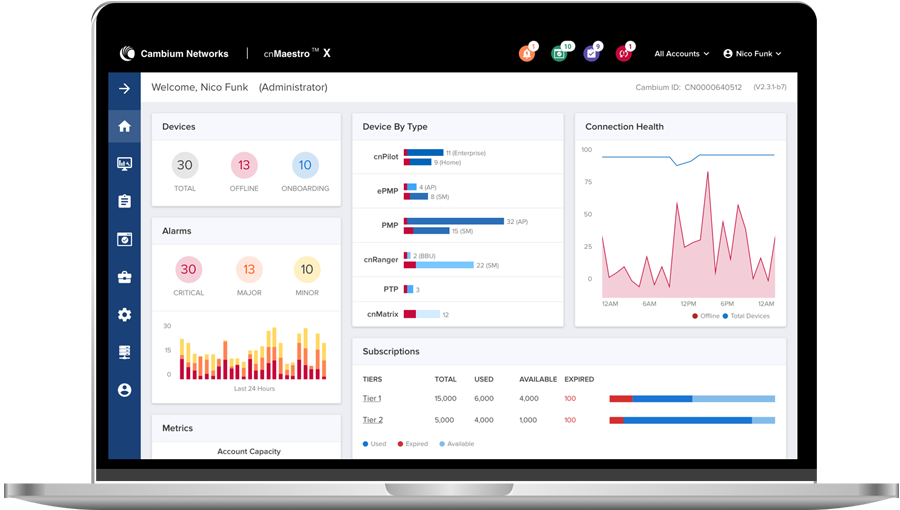
Task: Click the Tier 1 used value 6,000
Action: click(484, 398)
